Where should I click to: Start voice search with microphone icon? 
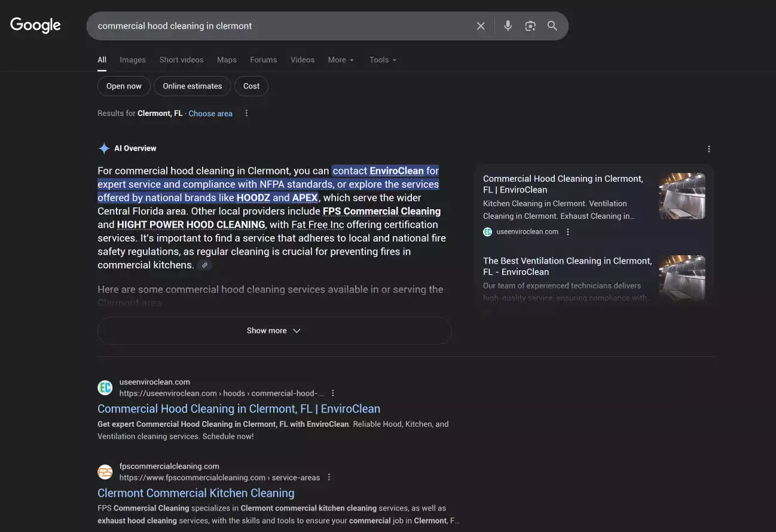coord(508,26)
